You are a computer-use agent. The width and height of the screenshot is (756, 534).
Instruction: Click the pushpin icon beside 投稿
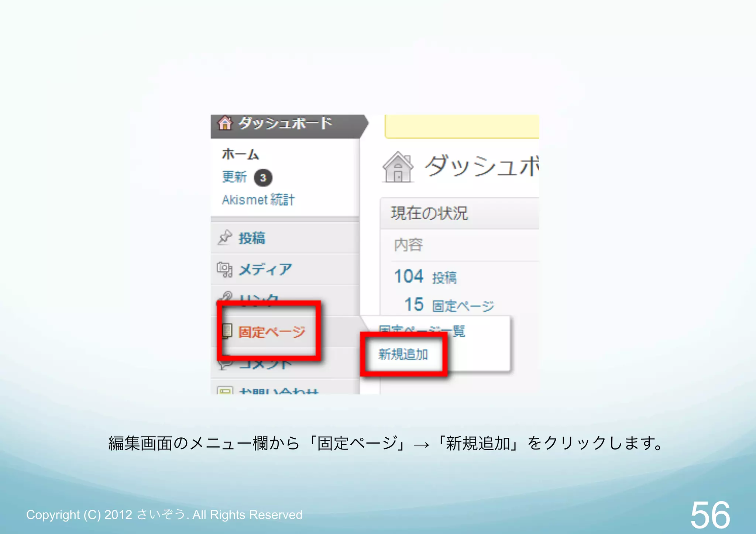225,238
